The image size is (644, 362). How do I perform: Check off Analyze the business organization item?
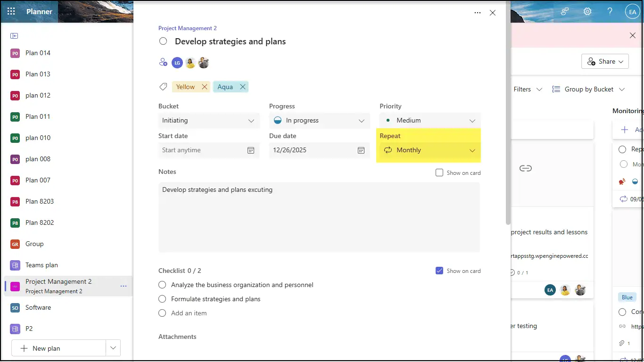(163, 285)
